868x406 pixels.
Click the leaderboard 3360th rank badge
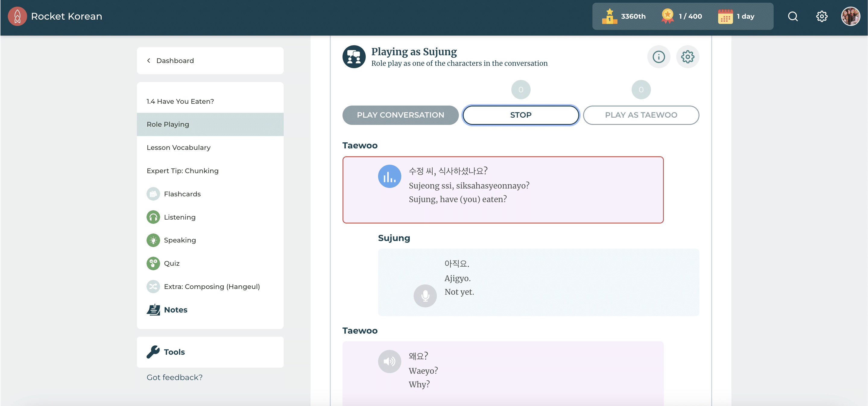coord(624,16)
